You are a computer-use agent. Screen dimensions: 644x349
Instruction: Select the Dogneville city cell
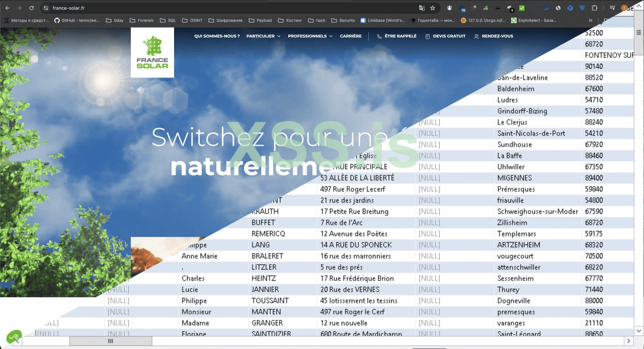pyautogui.click(x=538, y=301)
